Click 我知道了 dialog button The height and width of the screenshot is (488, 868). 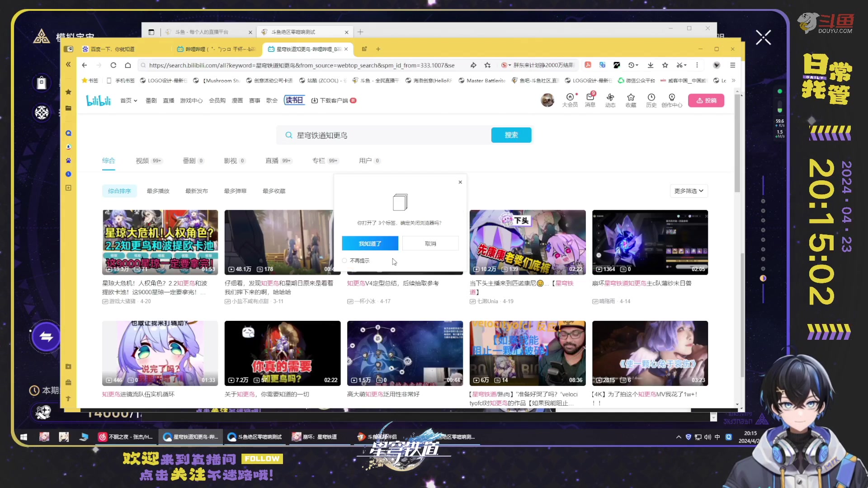point(370,244)
